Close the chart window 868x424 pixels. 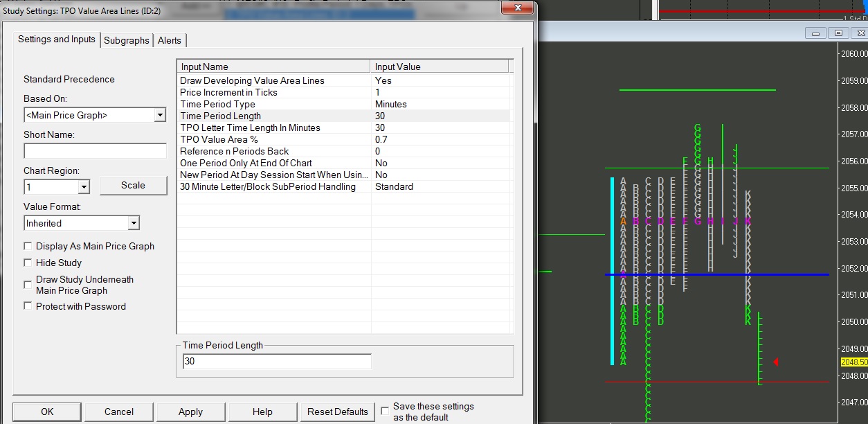[859, 33]
